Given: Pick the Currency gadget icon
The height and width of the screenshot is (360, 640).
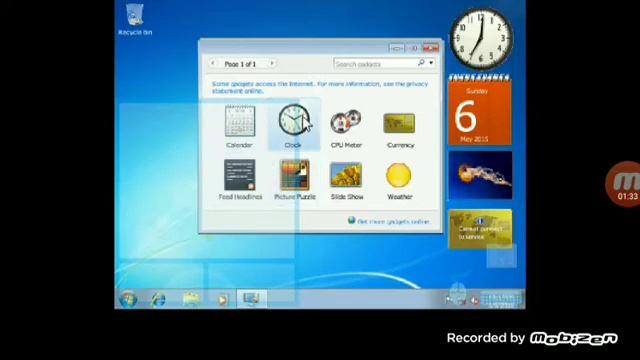Looking at the screenshot, I should (399, 123).
